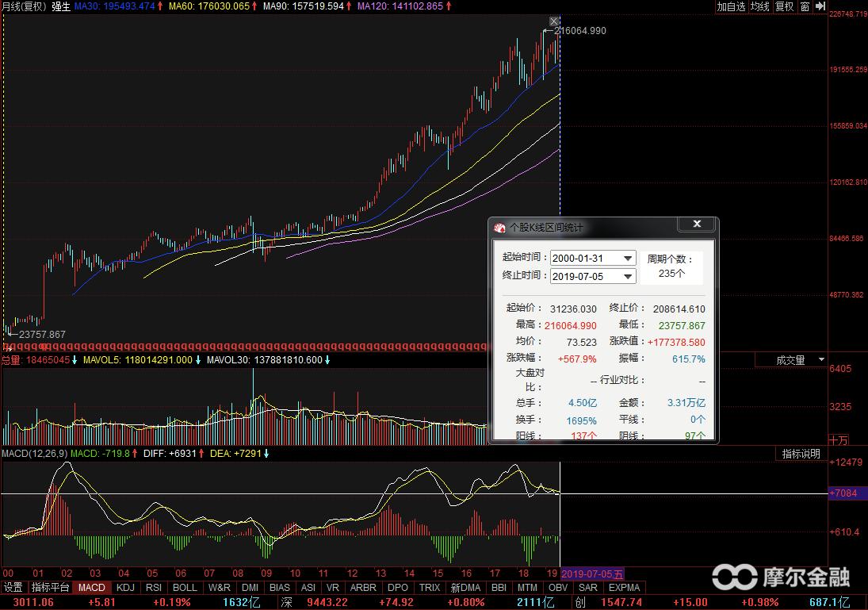Click the small X marker at chart top
Viewport: 868px width, 610px height.
(554, 21)
